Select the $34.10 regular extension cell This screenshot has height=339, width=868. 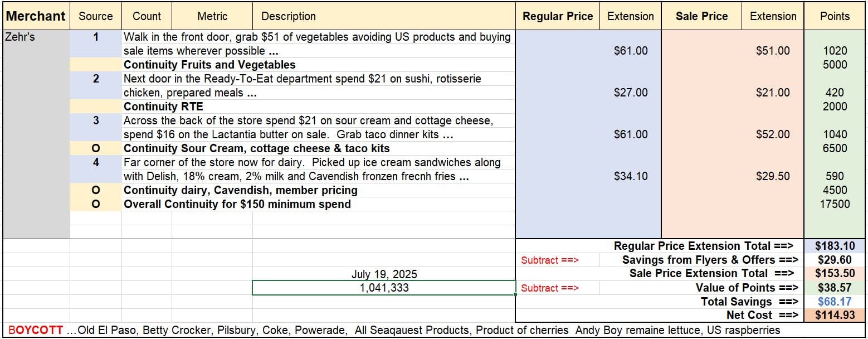[x=630, y=176]
